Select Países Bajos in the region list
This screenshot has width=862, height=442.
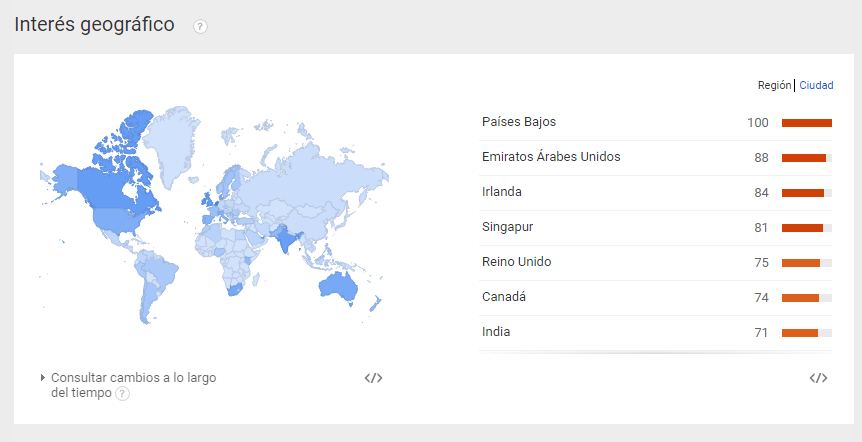click(519, 122)
